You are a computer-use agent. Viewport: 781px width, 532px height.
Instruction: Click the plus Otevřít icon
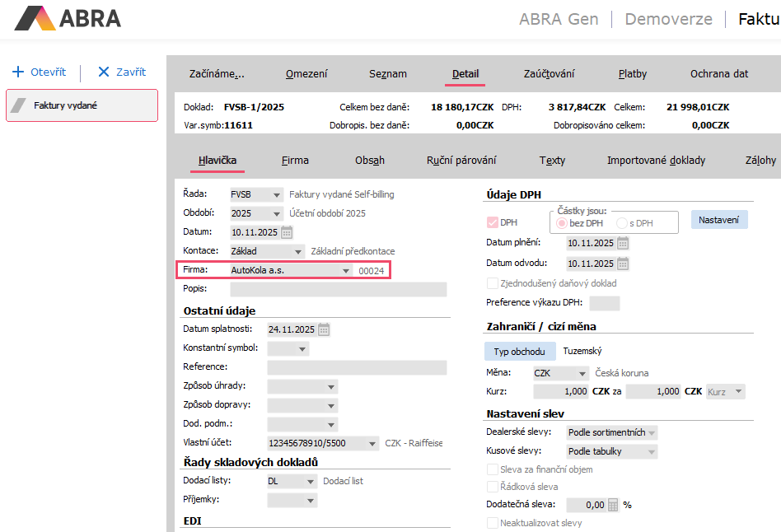tap(18, 72)
